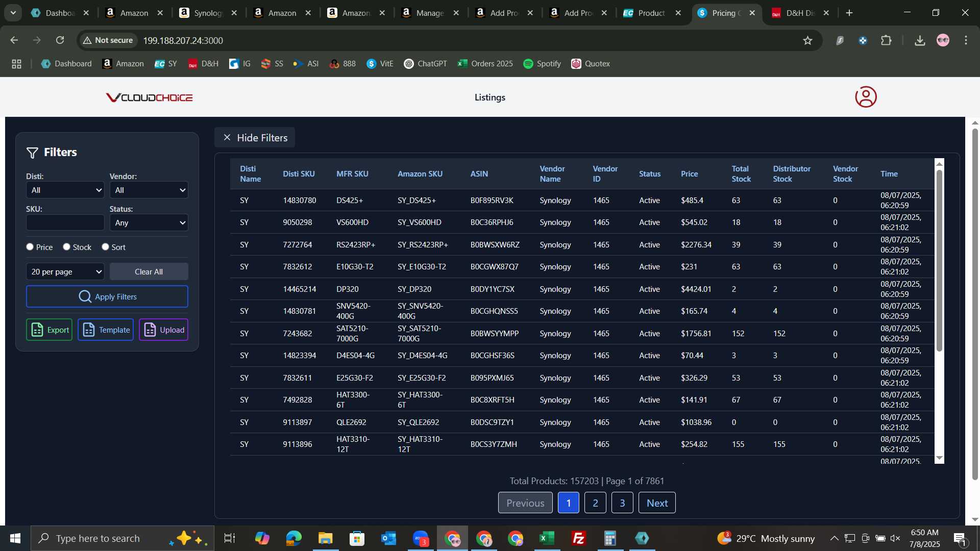Open the Spotify bookmark
The width and height of the screenshot is (980, 551).
point(542,64)
